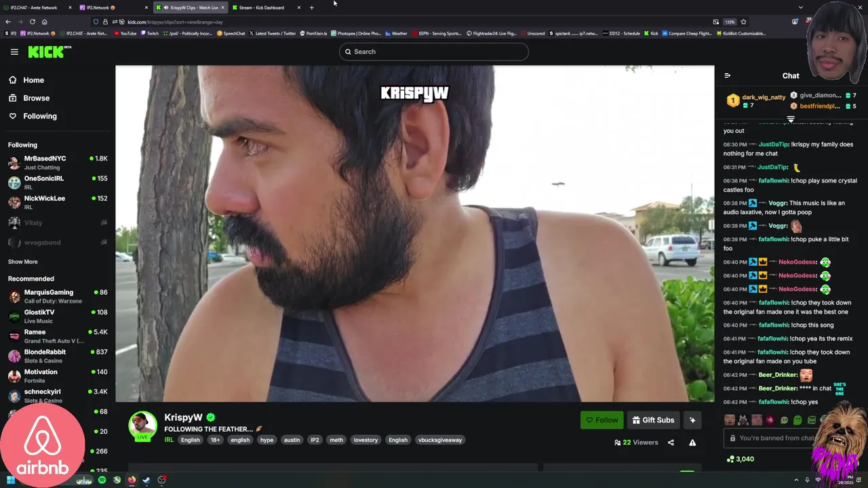The height and width of the screenshot is (488, 868).
Task: Click the hype stream tag
Action: [267, 440]
